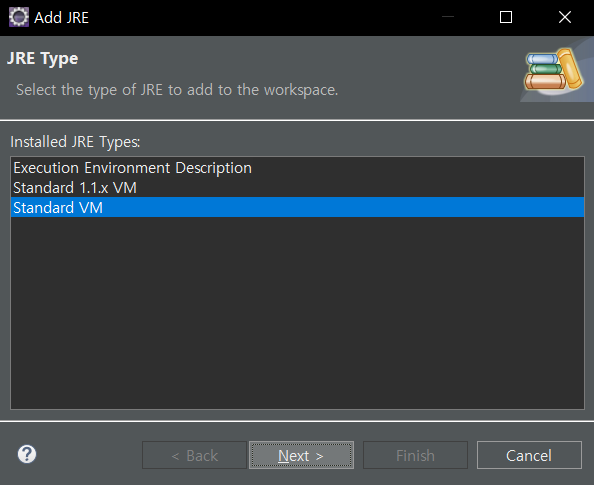Click the Installed JRE Types label
594x485 pixels.
pyautogui.click(x=75, y=142)
